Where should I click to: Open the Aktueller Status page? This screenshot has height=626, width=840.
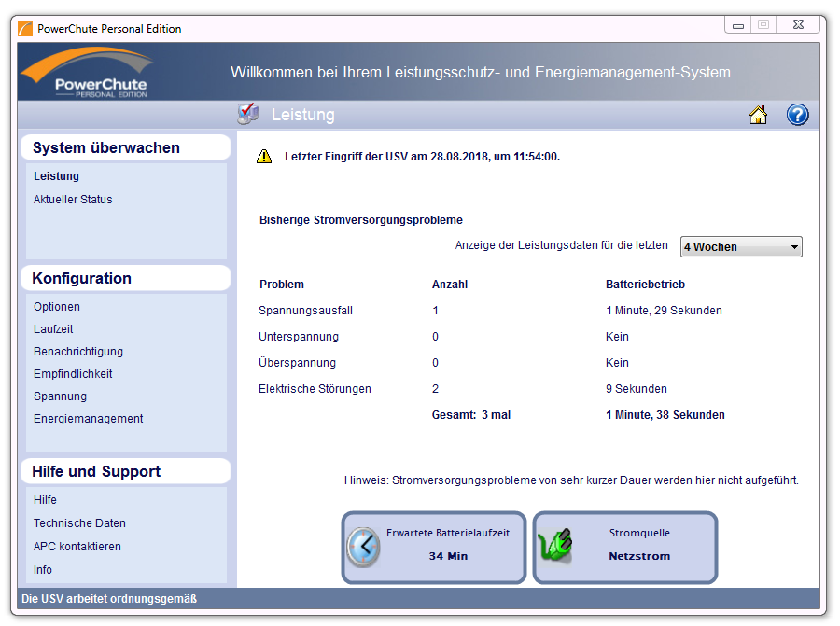tap(73, 200)
